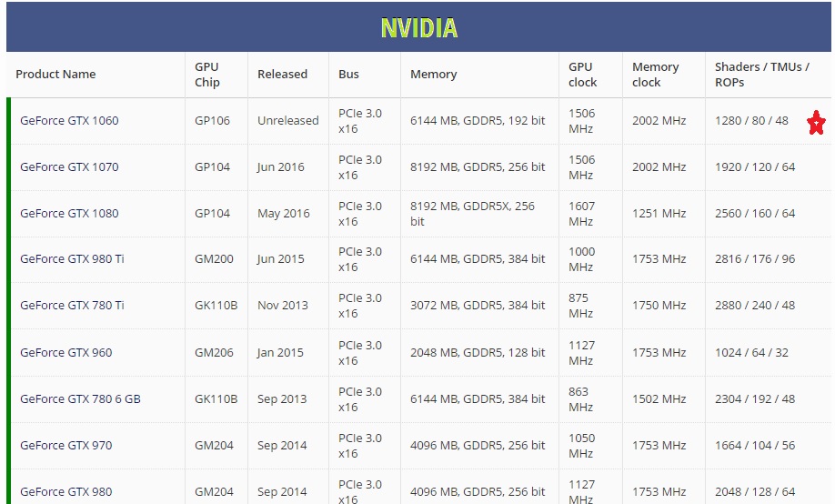The height and width of the screenshot is (504, 835).
Task: Select the GK110B cell in GTX 780 Ti row
Action: pyautogui.click(x=216, y=306)
